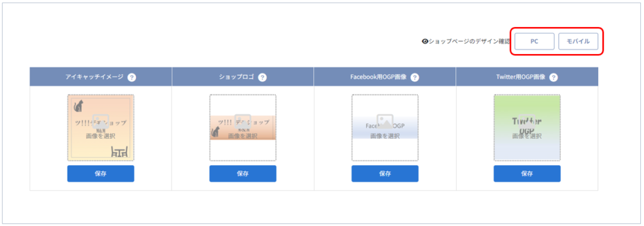The width and height of the screenshot is (644, 226).
Task: Click image placeholder icon in Facebook OGP box
Action: point(385,121)
